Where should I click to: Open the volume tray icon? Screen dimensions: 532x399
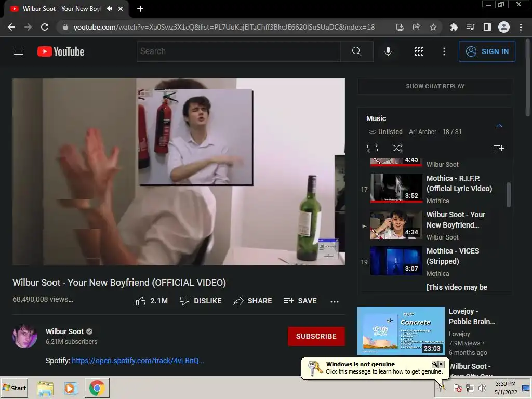tap(482, 388)
